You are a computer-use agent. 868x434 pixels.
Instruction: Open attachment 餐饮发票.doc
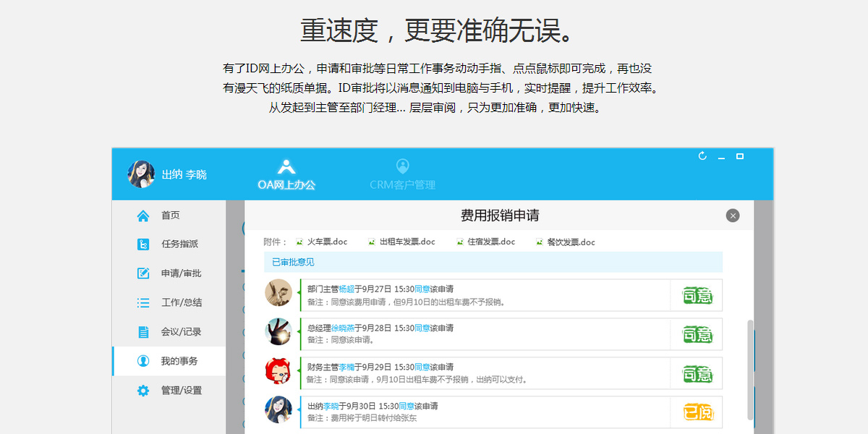[571, 242]
